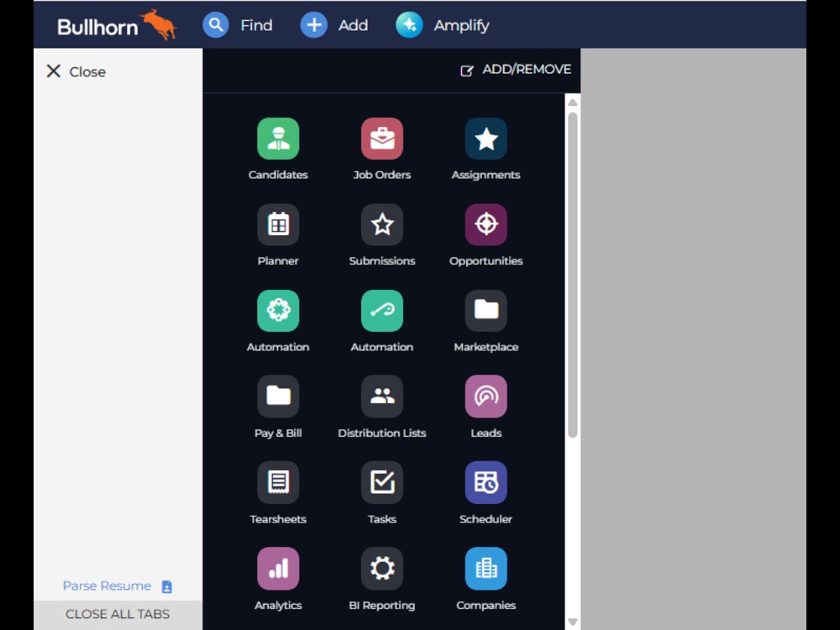Click the app menu vertical scrollbar thumb
840x630 pixels.
tap(573, 275)
